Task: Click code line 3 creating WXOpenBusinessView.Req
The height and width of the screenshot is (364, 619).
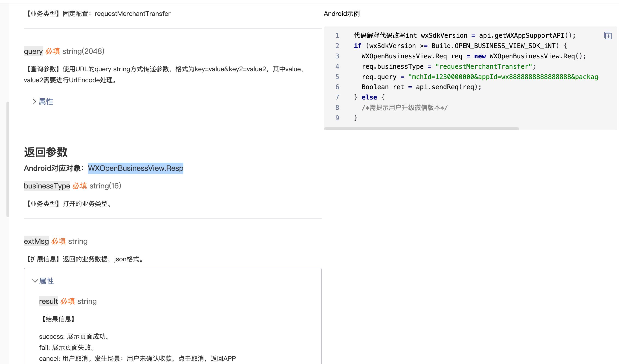Action: [474, 56]
